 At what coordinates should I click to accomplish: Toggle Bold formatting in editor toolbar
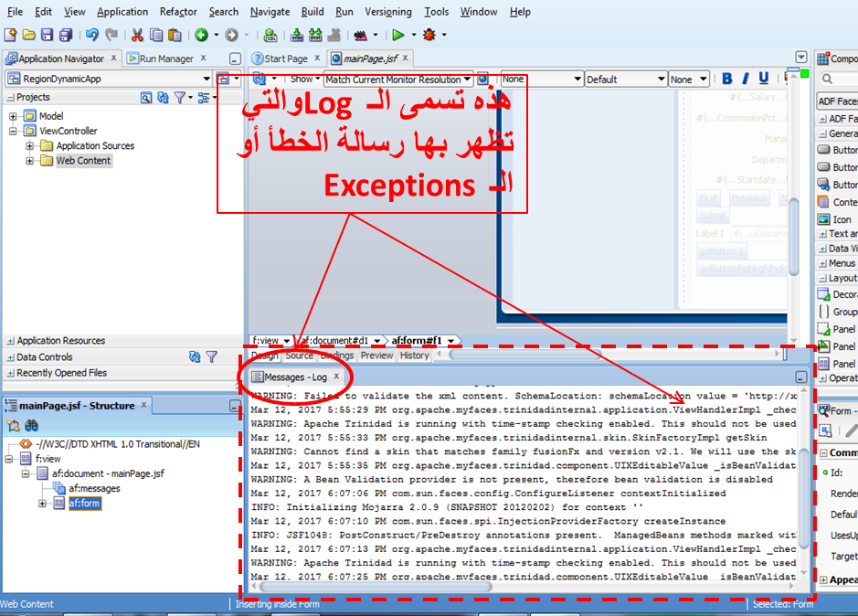coord(727,80)
